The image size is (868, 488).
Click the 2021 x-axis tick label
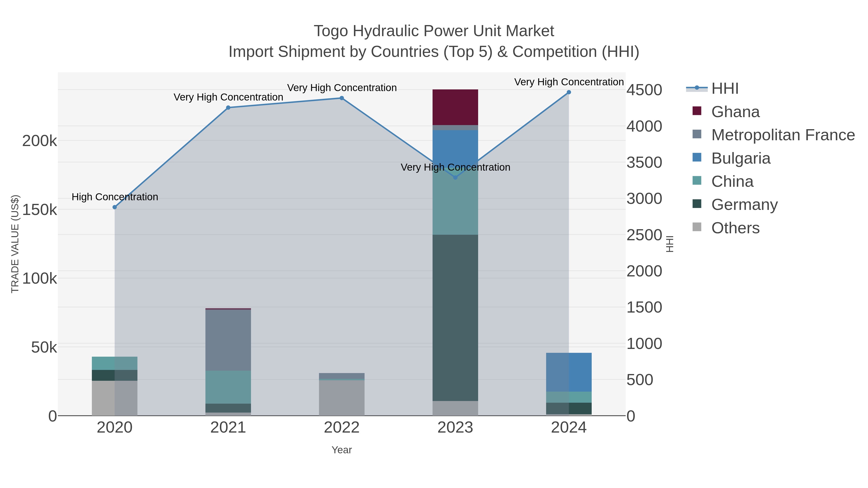228,428
